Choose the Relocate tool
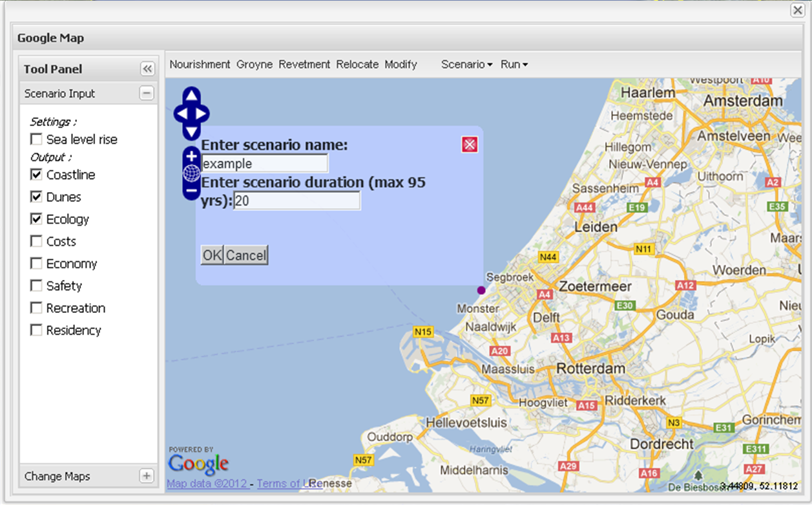This screenshot has width=812, height=505. coord(357,65)
